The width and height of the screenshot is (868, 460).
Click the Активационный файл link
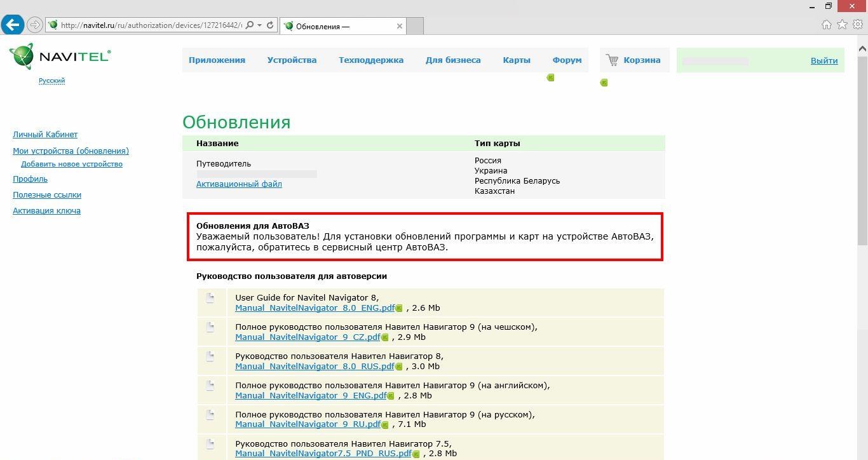tap(239, 184)
